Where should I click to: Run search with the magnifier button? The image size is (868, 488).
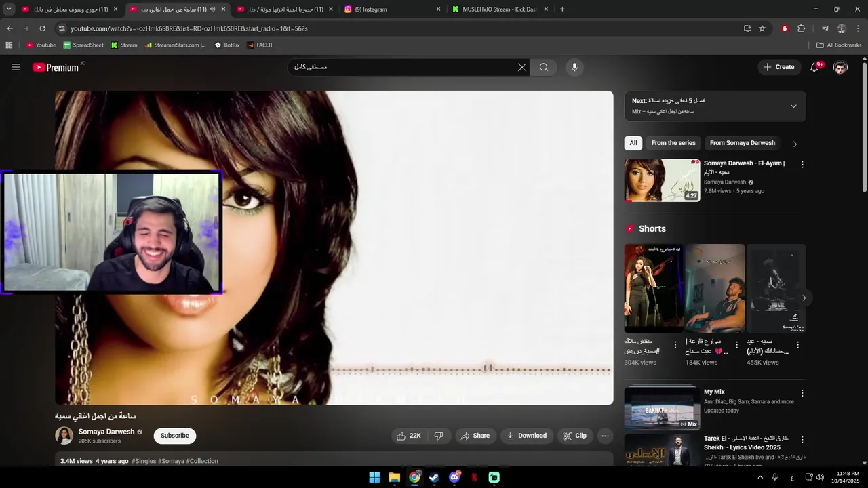[x=544, y=67]
